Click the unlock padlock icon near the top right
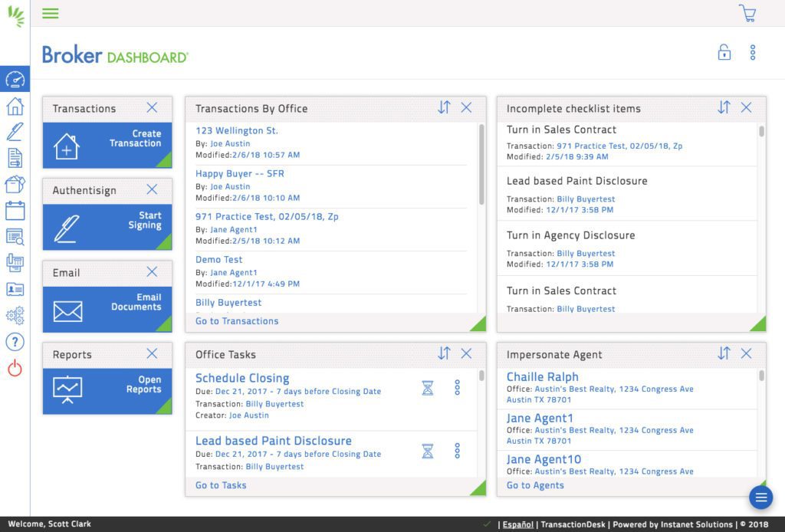The width and height of the screenshot is (785, 532). [724, 52]
